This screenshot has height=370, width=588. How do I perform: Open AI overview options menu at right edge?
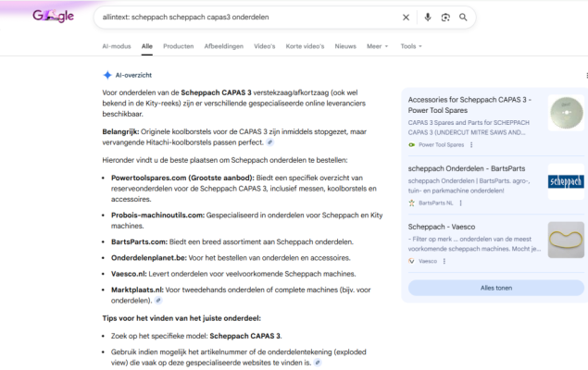click(x=586, y=76)
